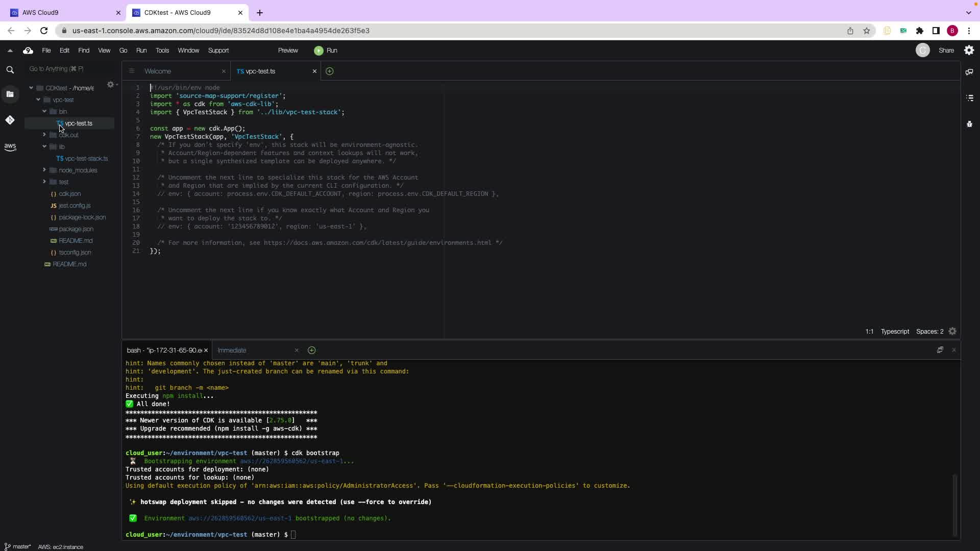Open the Collaborate chat panel icon
The width and height of the screenshot is (980, 551).
tap(969, 72)
